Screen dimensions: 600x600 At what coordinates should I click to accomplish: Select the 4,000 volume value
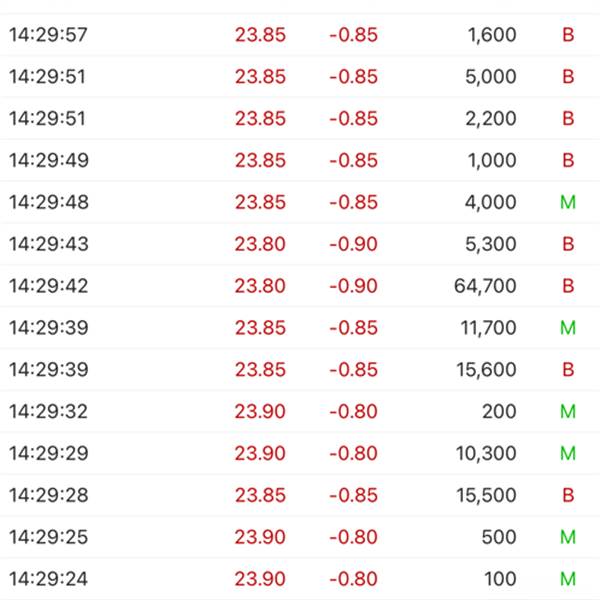[x=491, y=203]
